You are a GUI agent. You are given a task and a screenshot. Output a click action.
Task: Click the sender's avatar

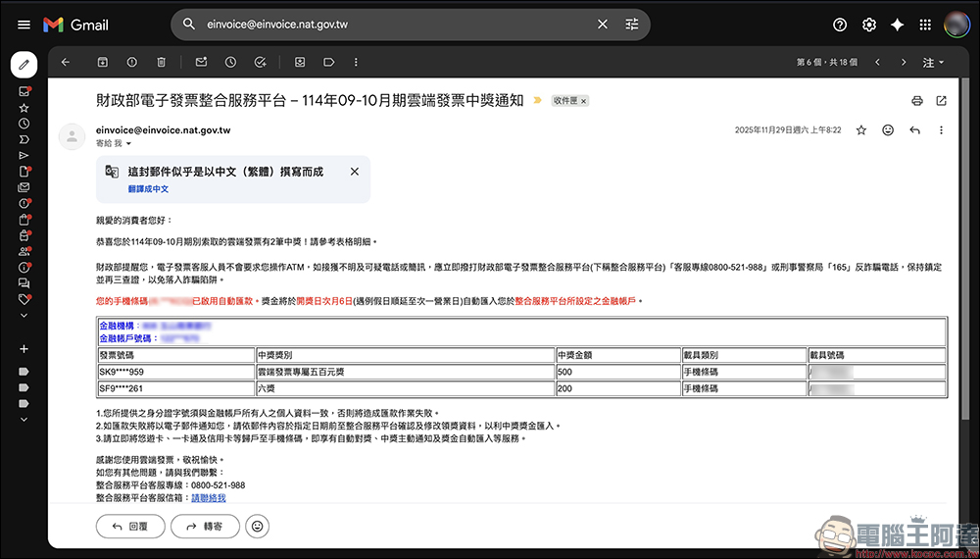click(72, 136)
